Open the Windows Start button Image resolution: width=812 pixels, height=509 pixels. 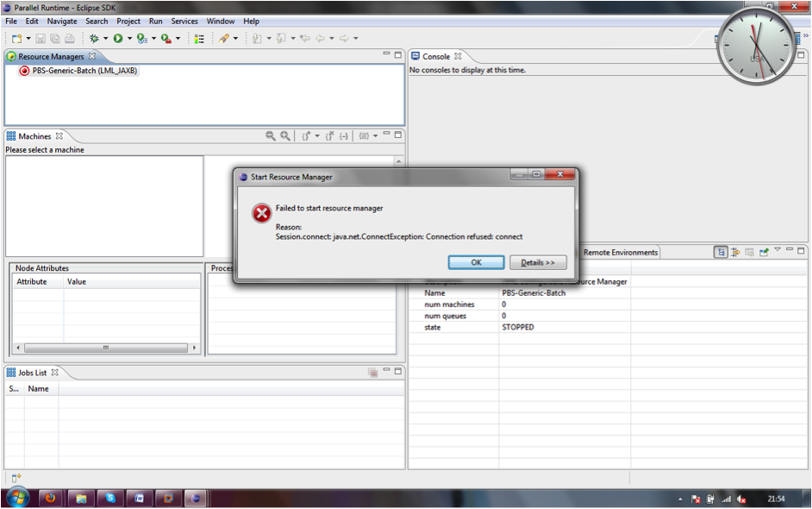(17, 499)
